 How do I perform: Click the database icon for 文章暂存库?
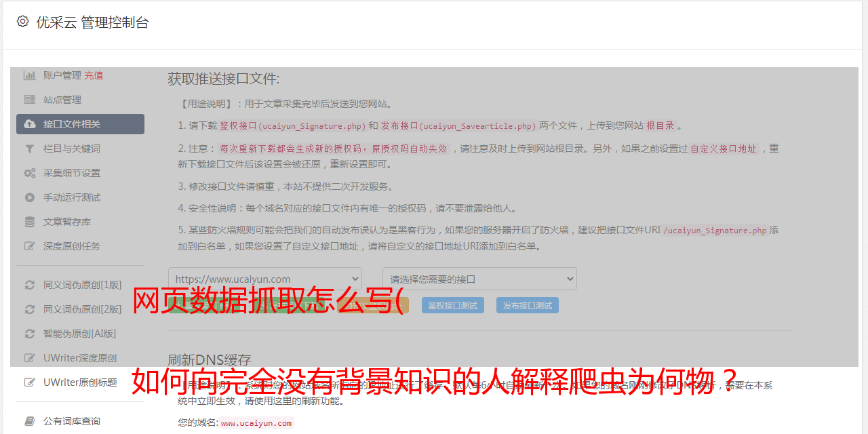coord(30,222)
